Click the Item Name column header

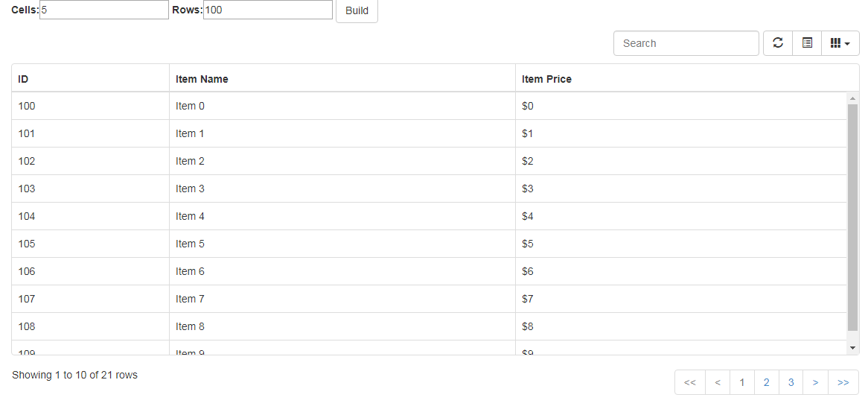point(342,79)
